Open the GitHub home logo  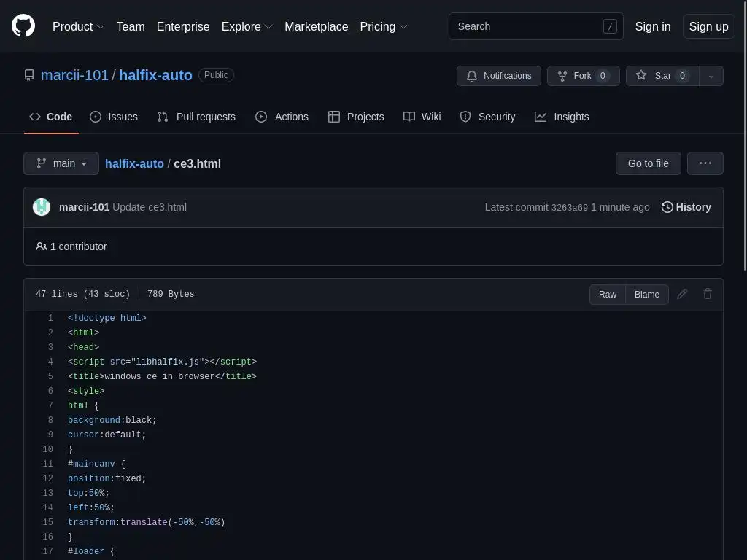[x=23, y=26]
